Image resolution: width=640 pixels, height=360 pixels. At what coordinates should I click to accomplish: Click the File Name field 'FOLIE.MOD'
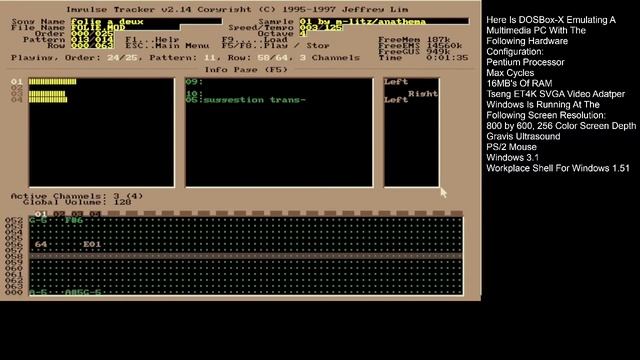[125, 27]
